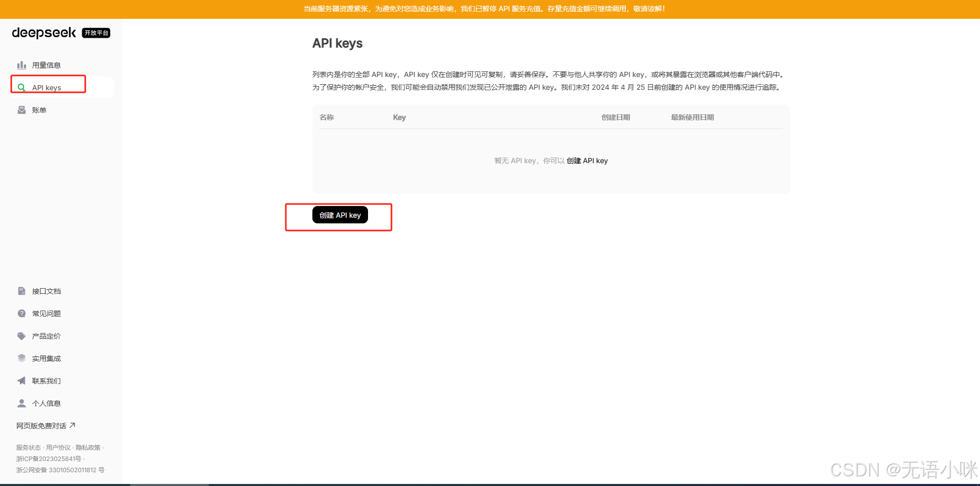Open the 用户协议 footer link
This screenshot has width=980, height=486.
pyautogui.click(x=58, y=448)
